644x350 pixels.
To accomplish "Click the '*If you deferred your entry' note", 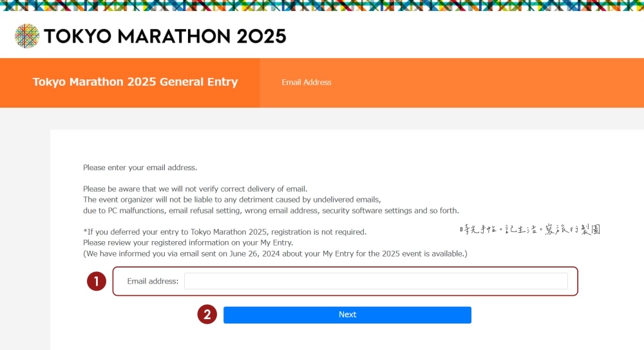I will click(x=225, y=232).
